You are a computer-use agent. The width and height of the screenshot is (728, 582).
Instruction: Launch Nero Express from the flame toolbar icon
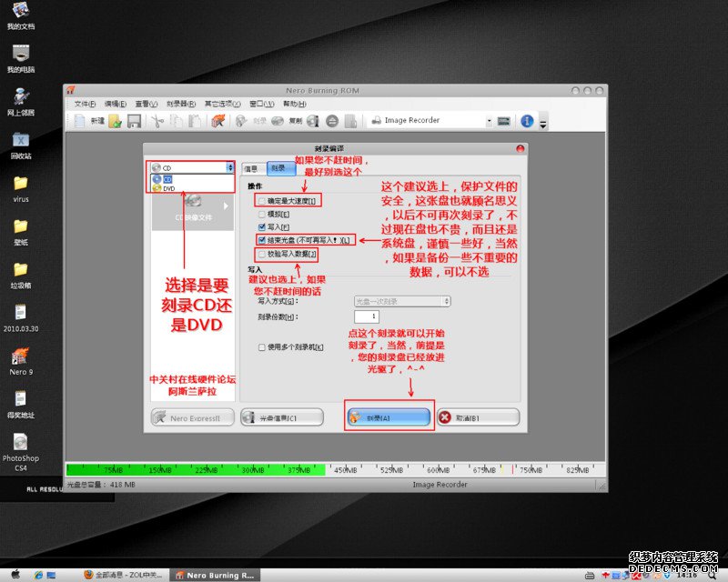tap(218, 121)
